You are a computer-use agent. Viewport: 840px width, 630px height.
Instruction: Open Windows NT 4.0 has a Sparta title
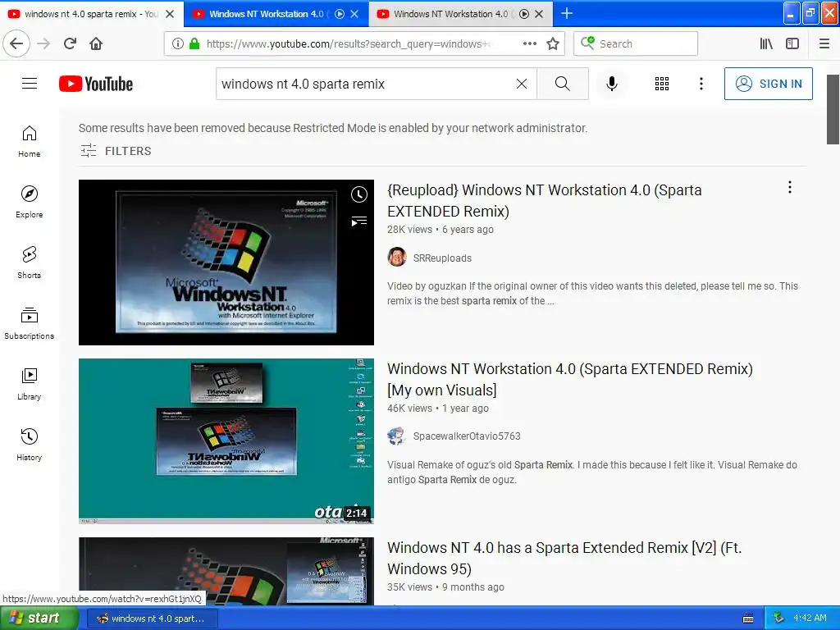564,558
